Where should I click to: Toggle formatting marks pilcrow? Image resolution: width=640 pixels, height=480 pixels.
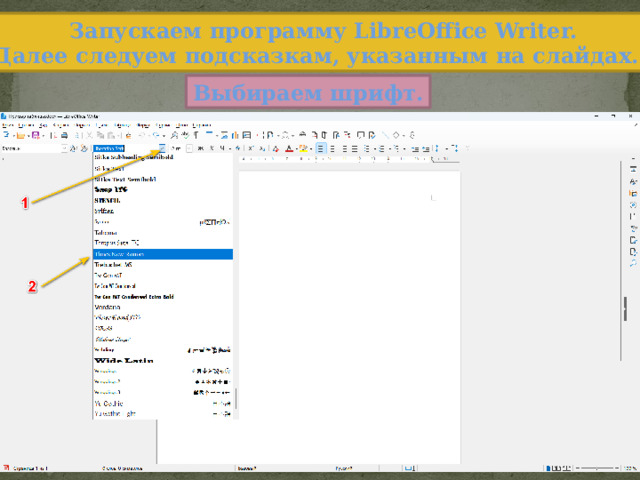[x=196, y=135]
